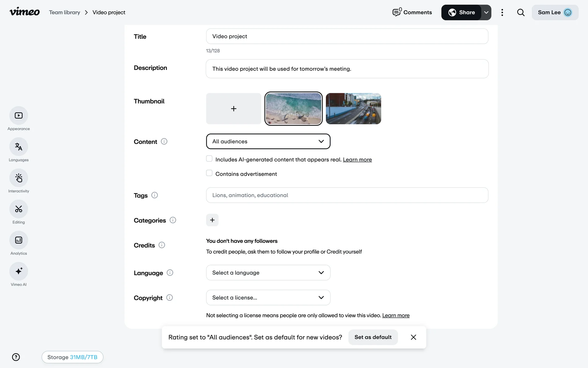Open the Analytics sidebar icon

[19, 240]
